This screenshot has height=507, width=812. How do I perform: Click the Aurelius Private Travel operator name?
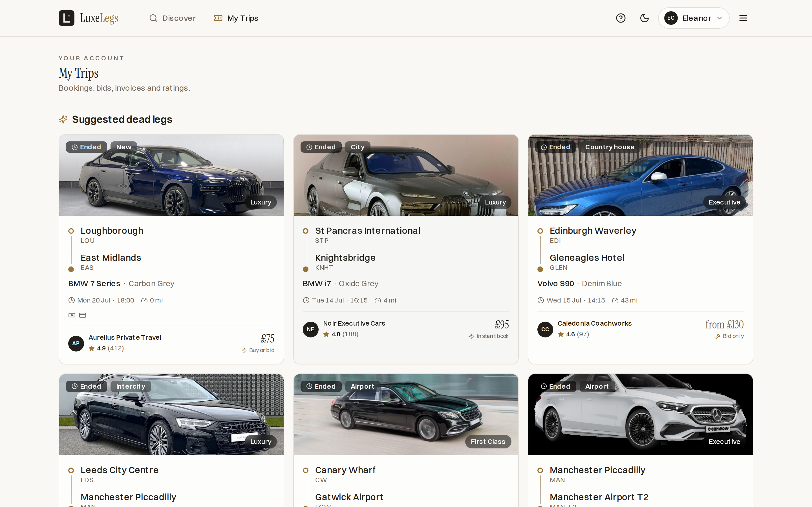point(125,337)
